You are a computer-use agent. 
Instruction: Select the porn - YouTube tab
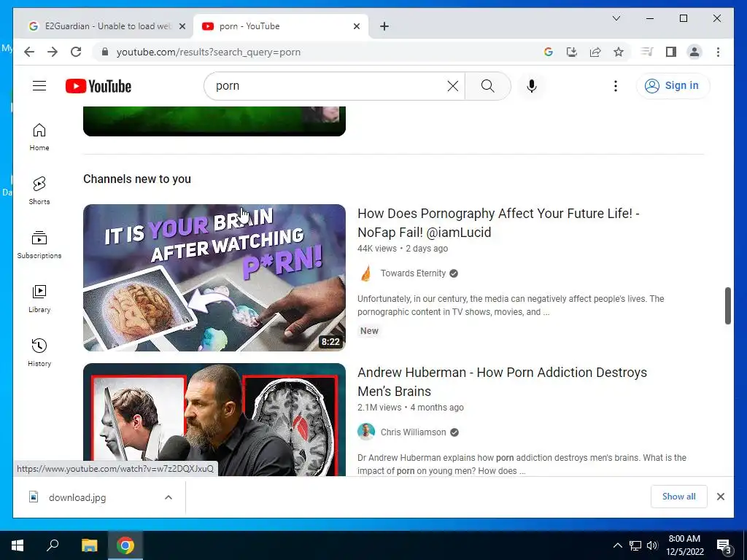pyautogui.click(x=280, y=26)
